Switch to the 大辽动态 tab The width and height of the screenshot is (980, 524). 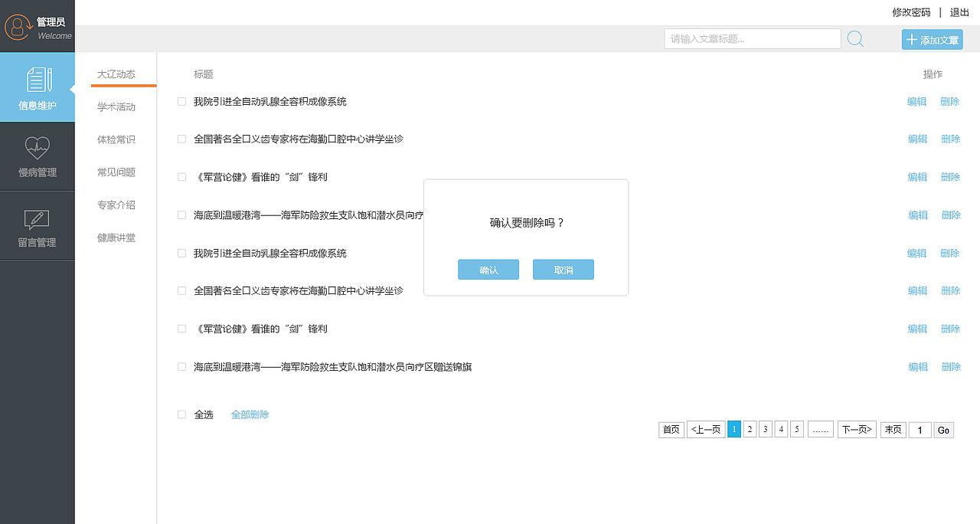click(116, 74)
